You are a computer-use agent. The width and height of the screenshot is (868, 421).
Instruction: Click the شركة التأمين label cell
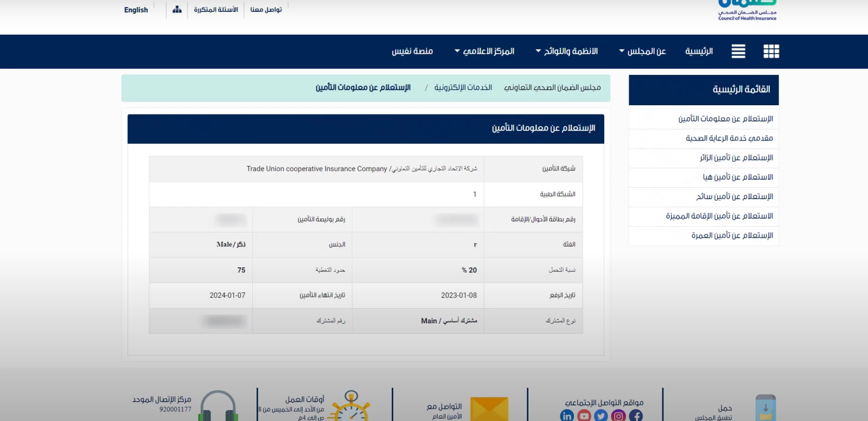(x=533, y=169)
